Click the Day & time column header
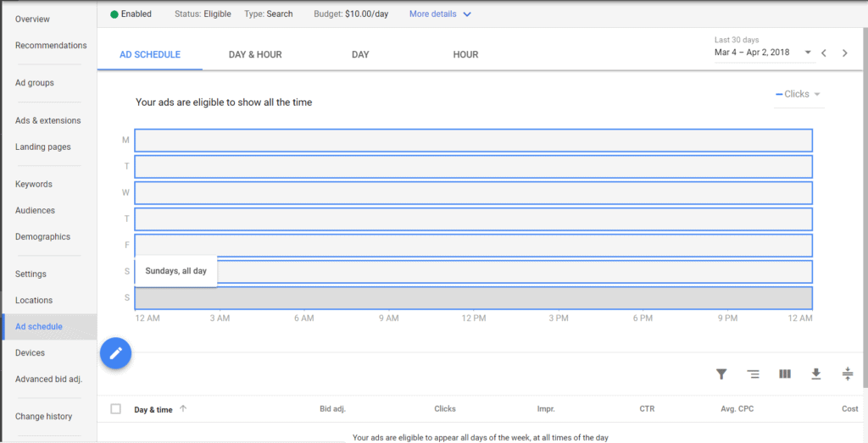The height and width of the screenshot is (443, 868). click(x=153, y=410)
